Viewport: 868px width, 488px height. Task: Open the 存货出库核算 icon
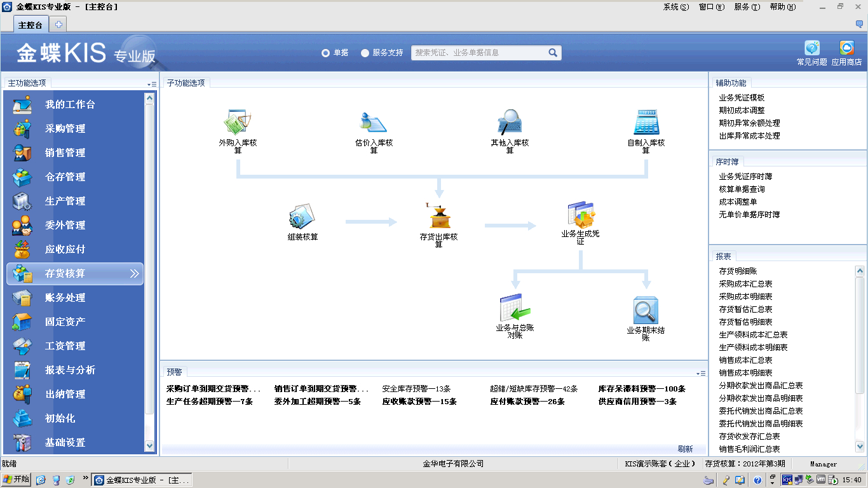[438, 217]
